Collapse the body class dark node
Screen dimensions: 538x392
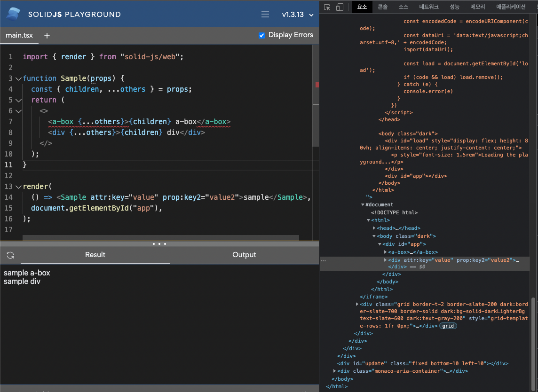[374, 236]
